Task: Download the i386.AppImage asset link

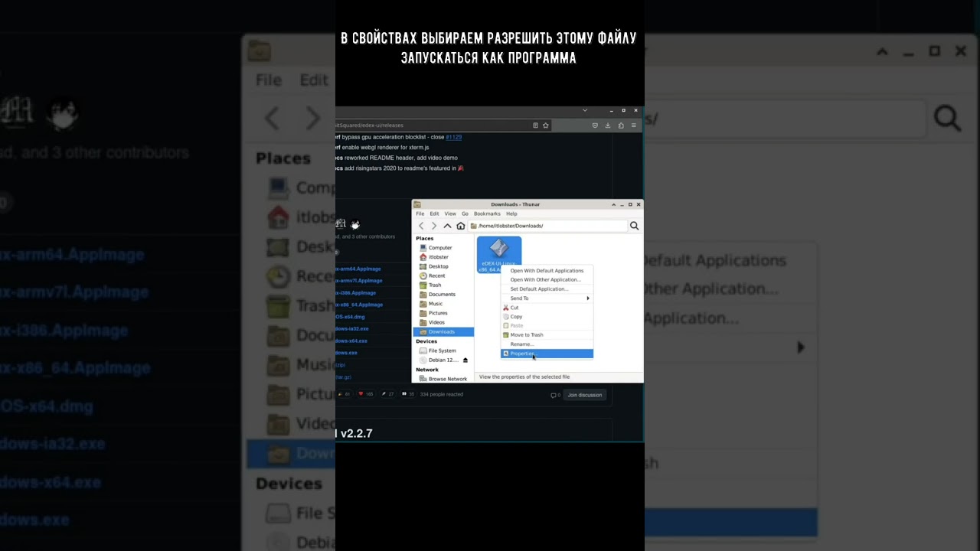Action: [x=356, y=292]
